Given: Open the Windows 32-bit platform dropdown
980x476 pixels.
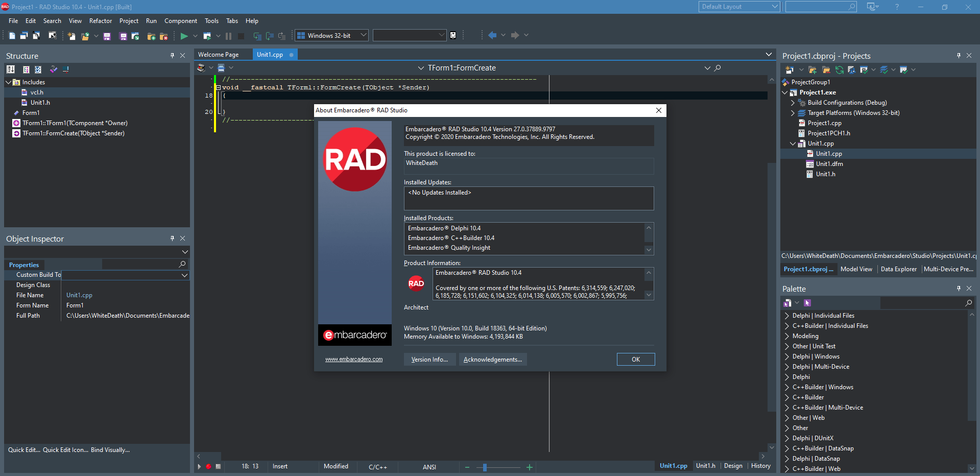Looking at the screenshot, I should tap(363, 35).
